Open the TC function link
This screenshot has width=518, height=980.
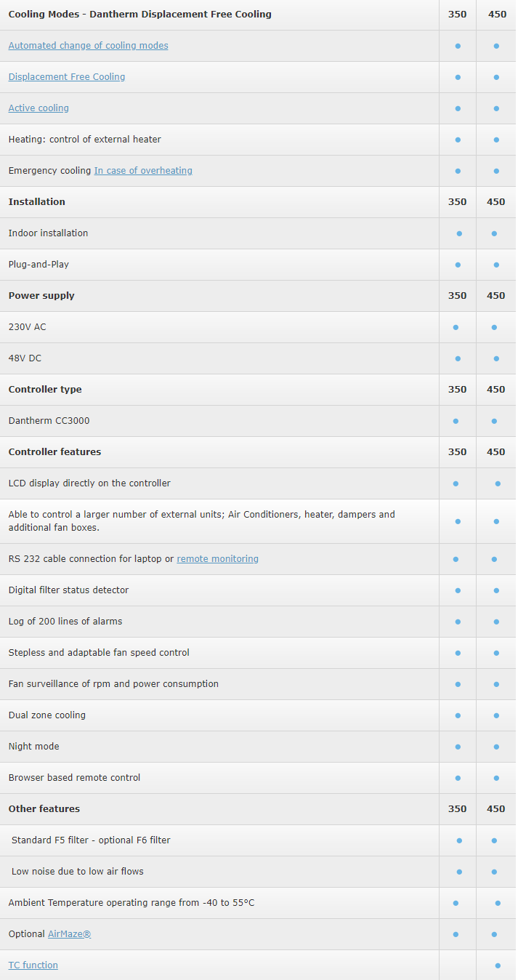pyautogui.click(x=33, y=965)
